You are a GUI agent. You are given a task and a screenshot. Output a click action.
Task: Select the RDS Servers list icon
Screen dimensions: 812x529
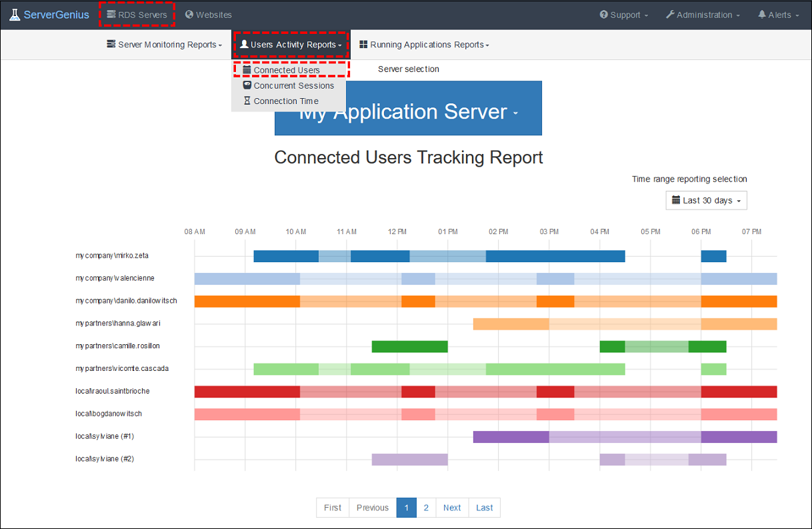coord(112,14)
